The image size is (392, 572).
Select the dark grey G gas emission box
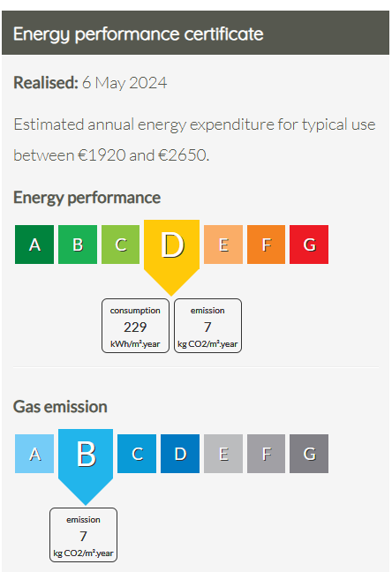(309, 454)
